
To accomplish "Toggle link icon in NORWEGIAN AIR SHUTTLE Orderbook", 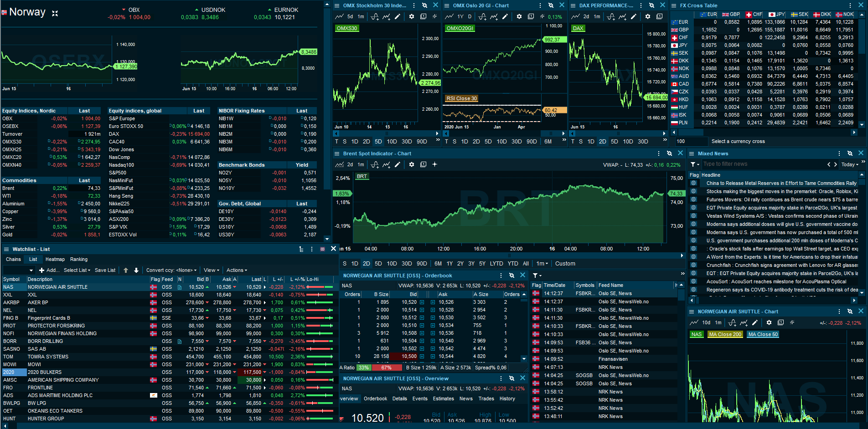I will pos(511,276).
